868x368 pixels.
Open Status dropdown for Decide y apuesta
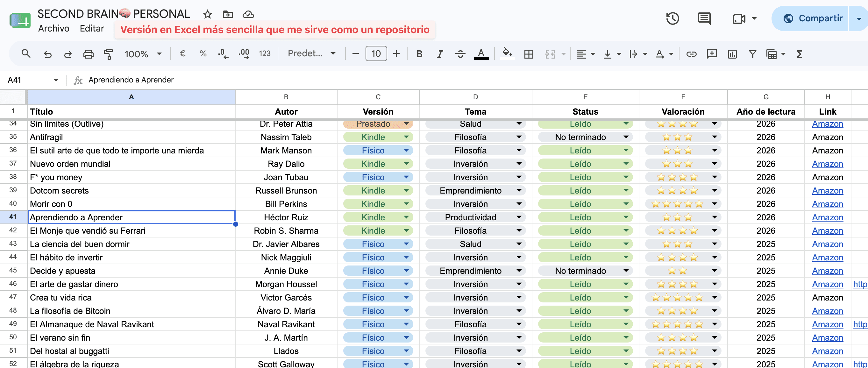(626, 271)
